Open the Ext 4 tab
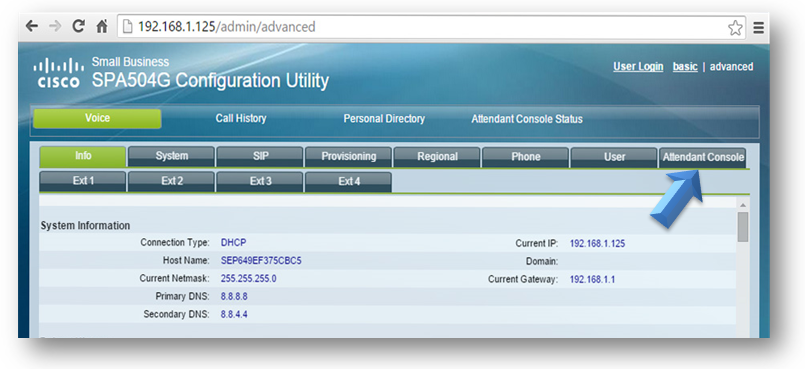805x369 pixels. click(349, 182)
